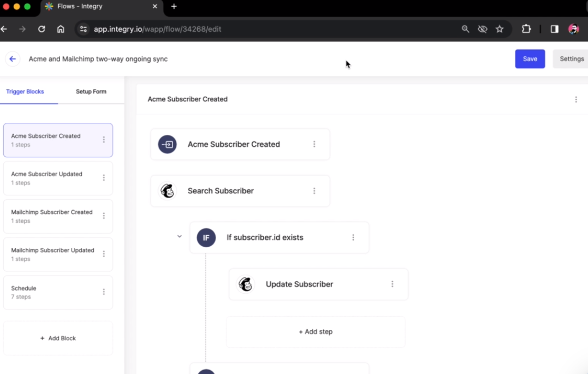Switch to the Setup Form tab
The image size is (588, 374).
pos(91,91)
